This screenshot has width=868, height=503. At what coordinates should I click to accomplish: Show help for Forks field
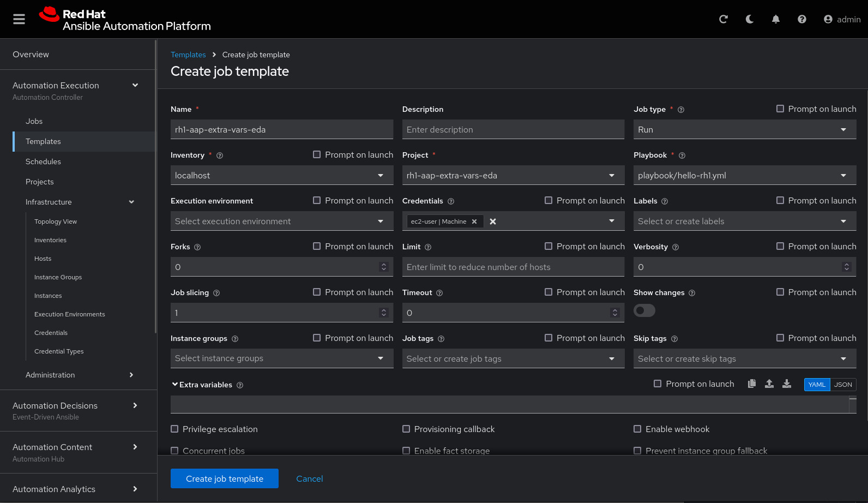click(x=197, y=247)
